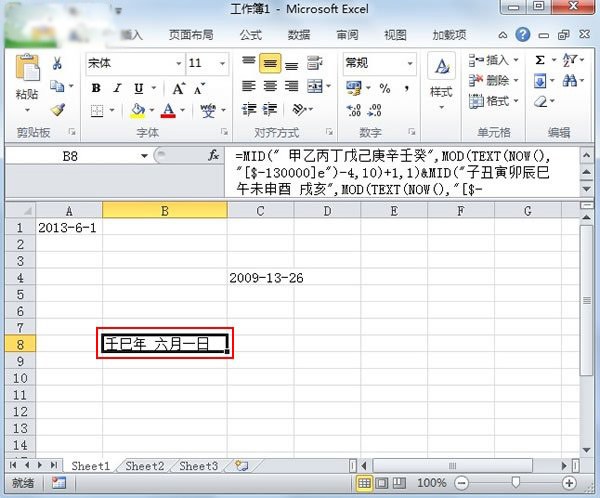600x498 pixels.
Task: Click the 粘贴 paste button
Action: (27, 84)
